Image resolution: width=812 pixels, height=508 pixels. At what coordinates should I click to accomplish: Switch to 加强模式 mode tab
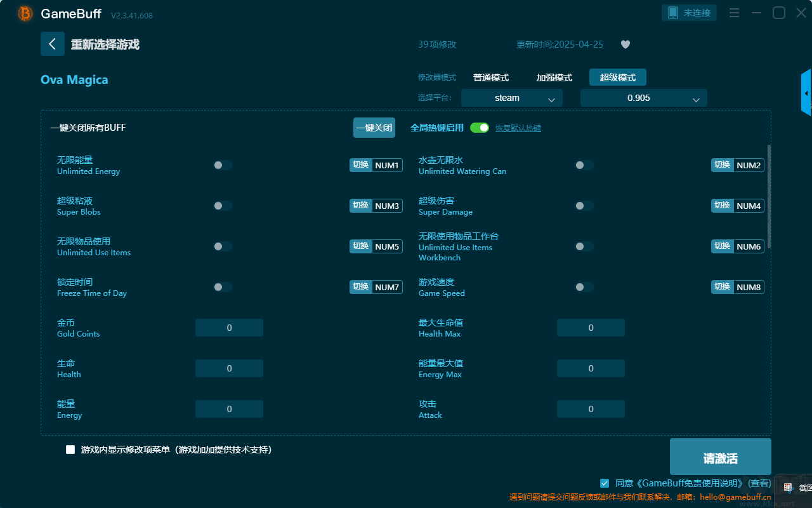(x=554, y=77)
